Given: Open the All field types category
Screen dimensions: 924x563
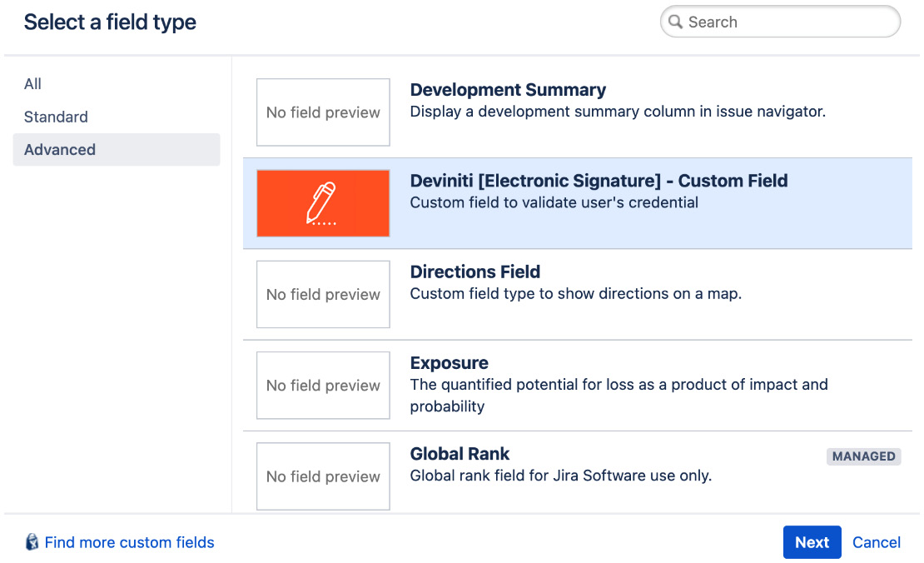Looking at the screenshot, I should (32, 84).
